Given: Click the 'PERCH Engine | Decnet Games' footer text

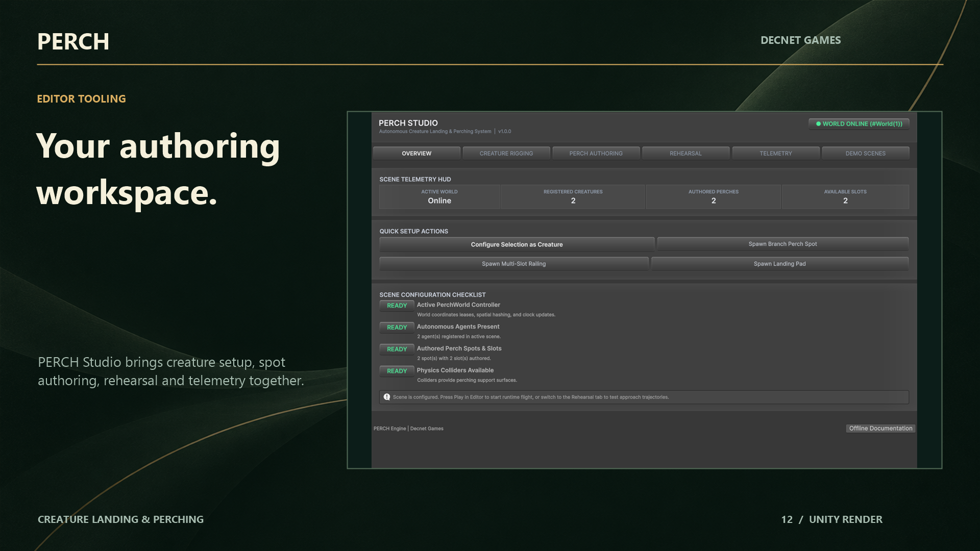Looking at the screenshot, I should pos(408,429).
